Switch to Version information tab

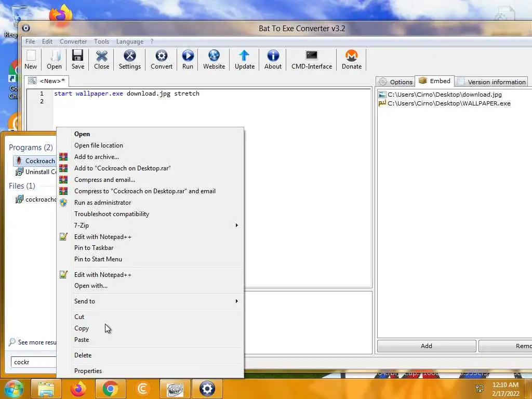[491, 82]
